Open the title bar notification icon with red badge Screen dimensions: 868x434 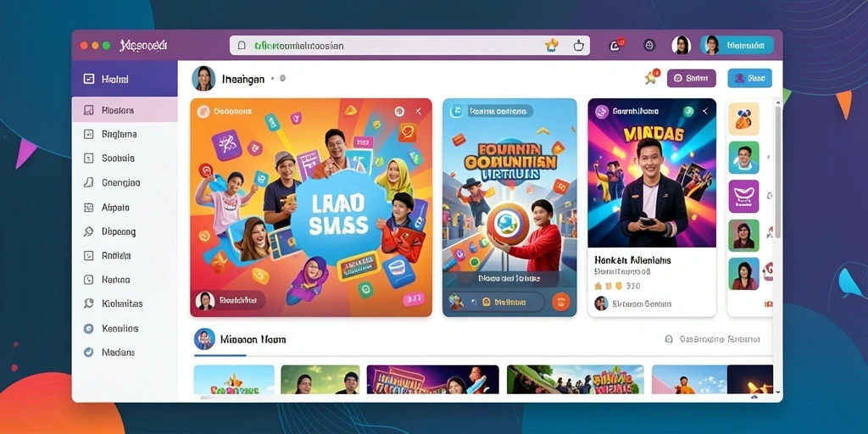point(616,45)
